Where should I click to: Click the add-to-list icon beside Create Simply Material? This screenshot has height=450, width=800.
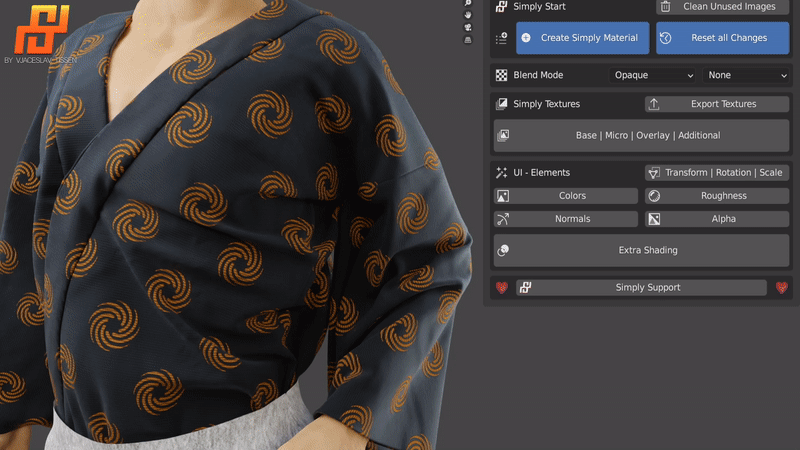point(502,38)
